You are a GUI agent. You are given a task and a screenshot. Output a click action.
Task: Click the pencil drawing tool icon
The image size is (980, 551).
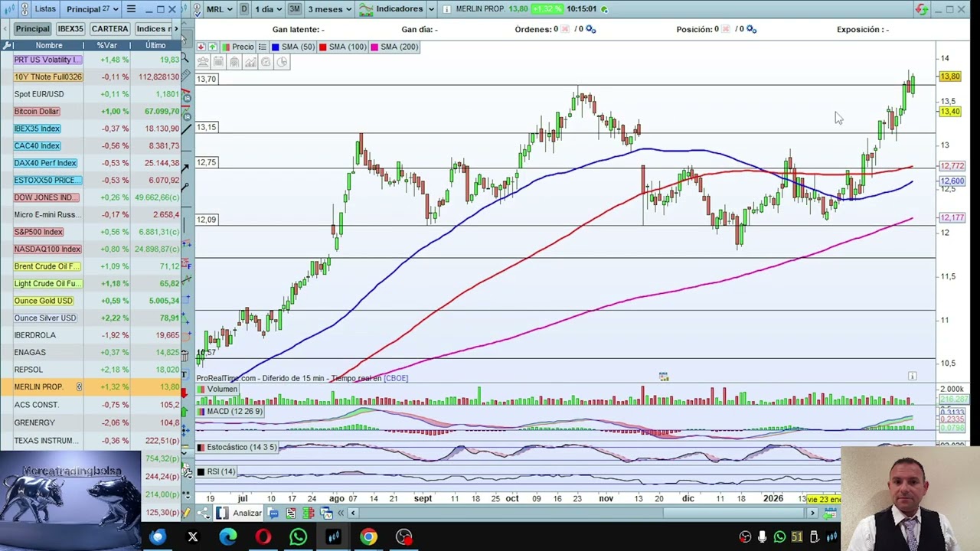(186, 513)
